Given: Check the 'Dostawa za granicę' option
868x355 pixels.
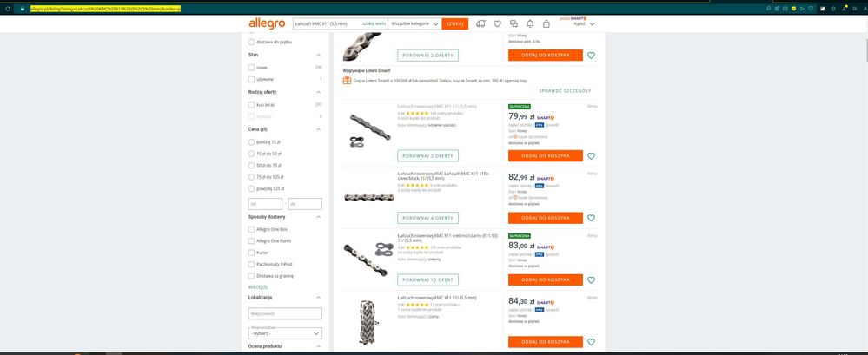Looking at the screenshot, I should (251, 276).
